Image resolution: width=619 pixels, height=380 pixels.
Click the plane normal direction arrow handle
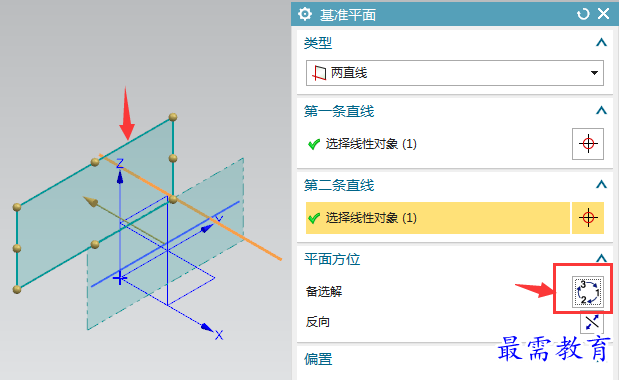click(90, 201)
